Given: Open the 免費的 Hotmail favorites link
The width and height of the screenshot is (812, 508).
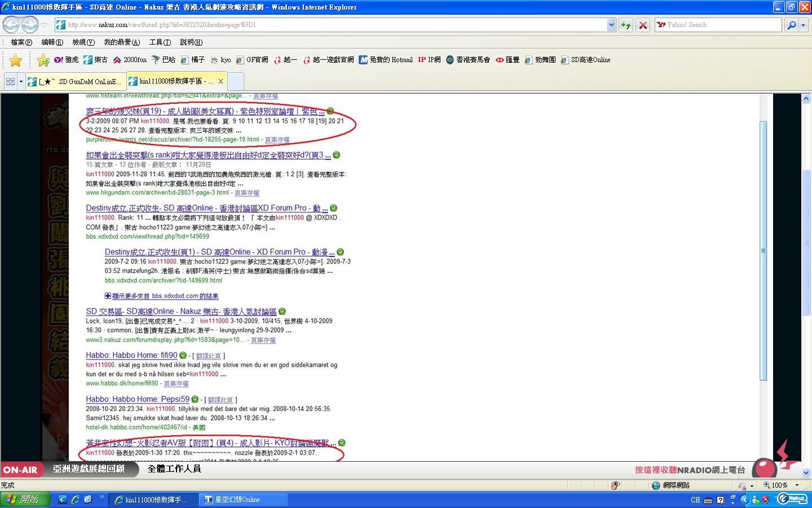Looking at the screenshot, I should pos(386,60).
